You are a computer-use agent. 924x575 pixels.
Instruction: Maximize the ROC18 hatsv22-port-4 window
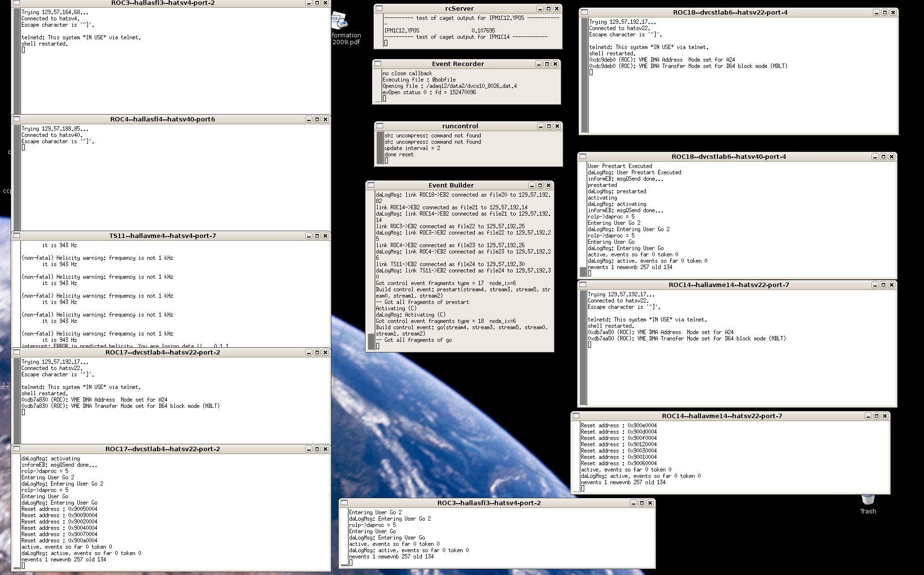[885, 12]
